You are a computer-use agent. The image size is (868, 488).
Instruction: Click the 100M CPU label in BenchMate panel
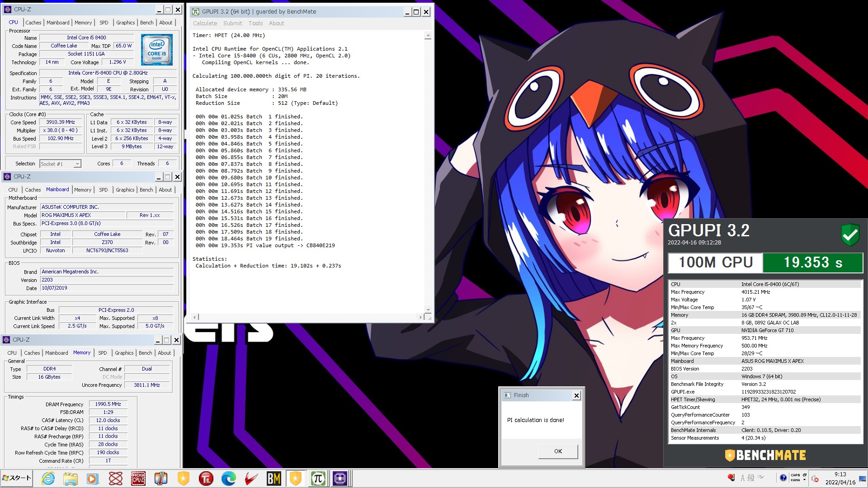[x=716, y=263]
